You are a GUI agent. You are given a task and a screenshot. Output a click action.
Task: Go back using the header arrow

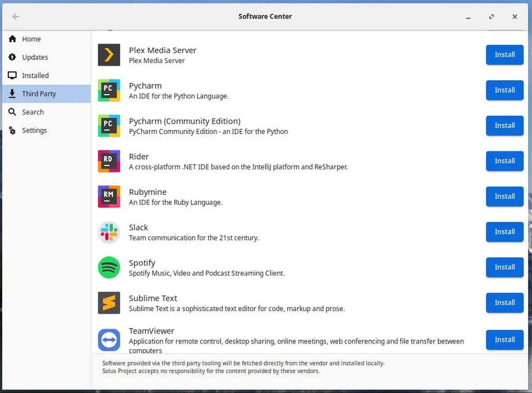16,17
